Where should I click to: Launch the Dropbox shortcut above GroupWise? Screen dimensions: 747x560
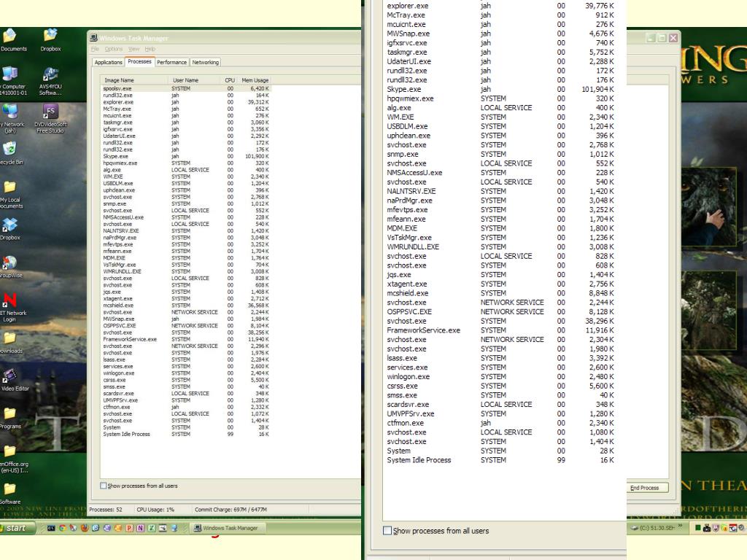pos(10,229)
